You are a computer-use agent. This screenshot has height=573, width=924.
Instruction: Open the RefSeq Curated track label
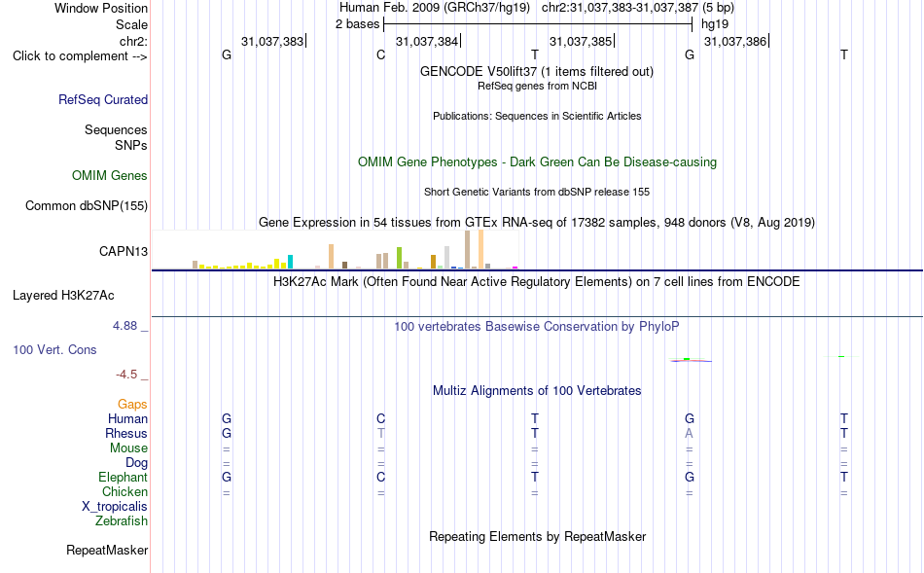pyautogui.click(x=103, y=99)
